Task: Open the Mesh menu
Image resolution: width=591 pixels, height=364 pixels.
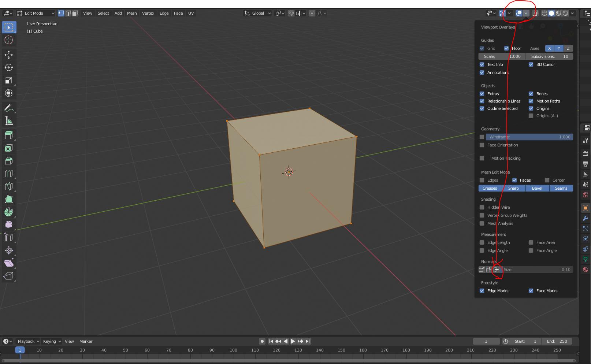Action: [x=132, y=13]
